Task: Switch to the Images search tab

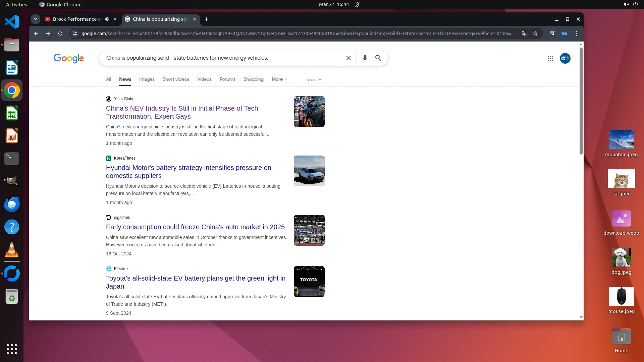Action: point(147,79)
